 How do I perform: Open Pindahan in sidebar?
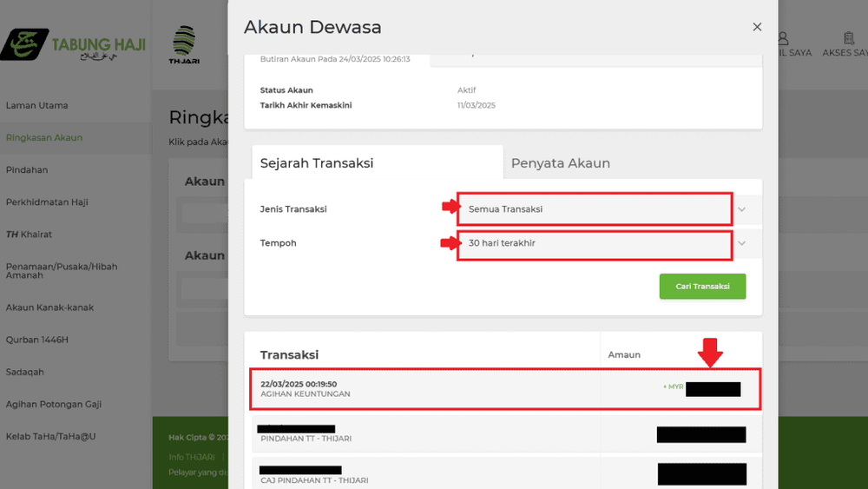pyautogui.click(x=27, y=170)
